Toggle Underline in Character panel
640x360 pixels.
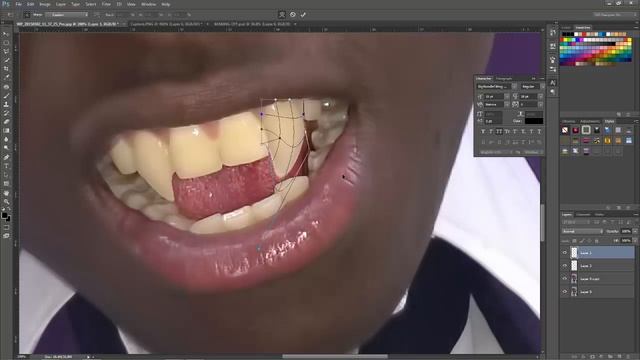click(531, 131)
